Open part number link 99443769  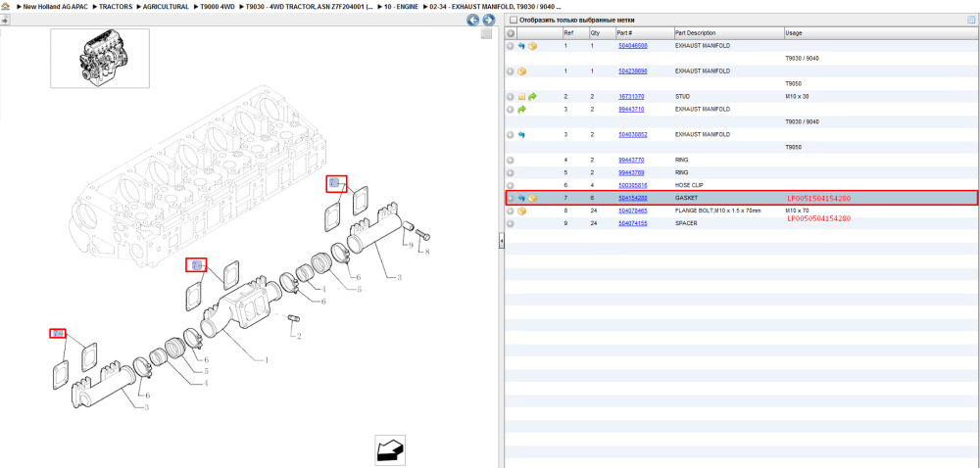pyautogui.click(x=630, y=173)
